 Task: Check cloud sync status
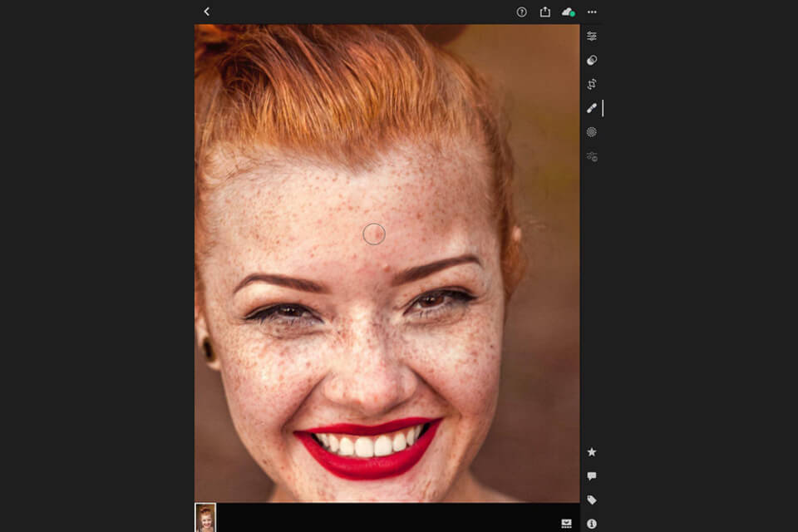click(569, 12)
